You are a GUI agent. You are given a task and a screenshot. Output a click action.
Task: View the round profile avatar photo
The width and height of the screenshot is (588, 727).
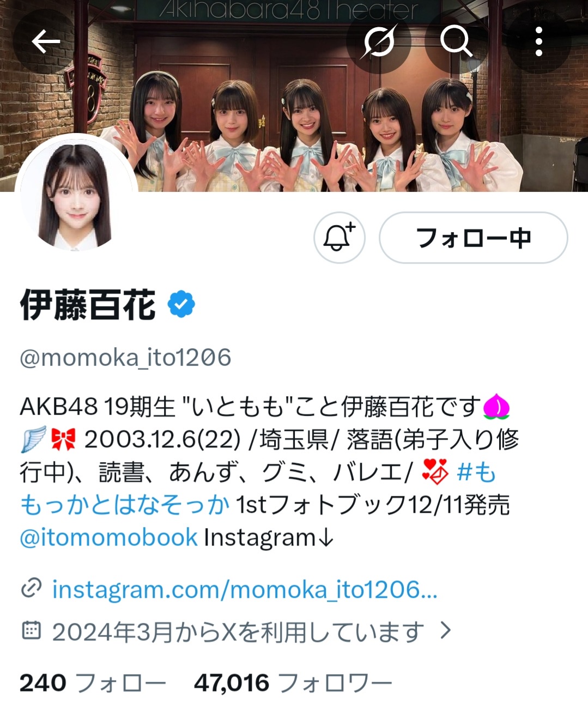point(75,195)
